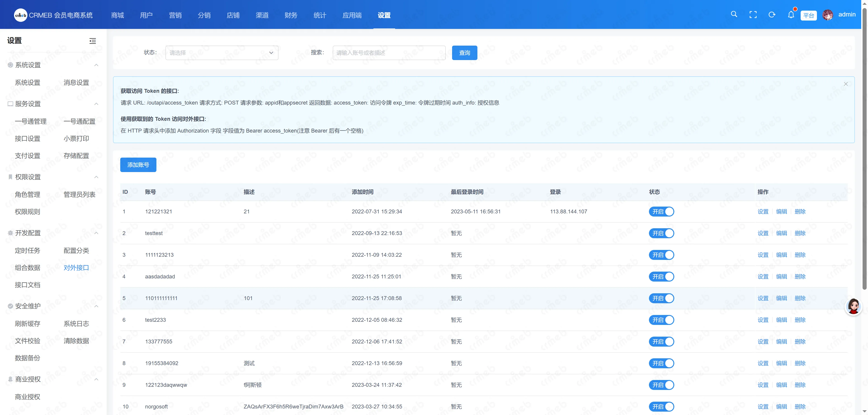Collapse the 开发配置 sidebar group
The width and height of the screenshot is (868, 415).
pos(96,233)
